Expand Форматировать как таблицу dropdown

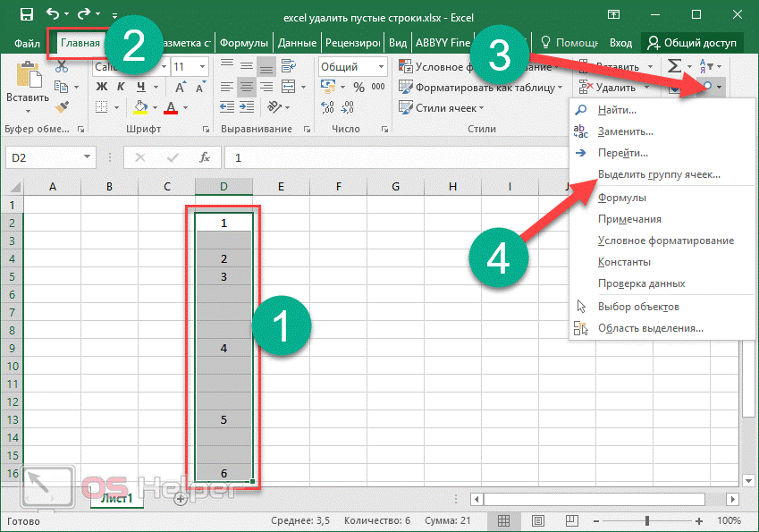560,88
